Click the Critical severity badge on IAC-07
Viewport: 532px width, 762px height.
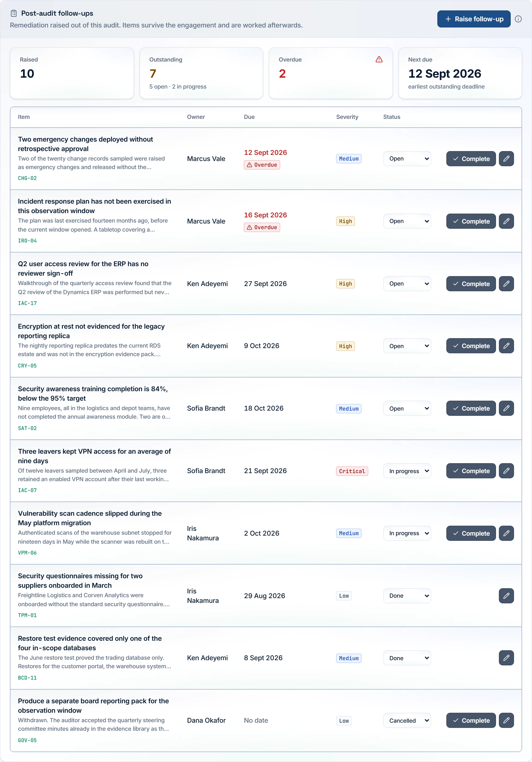[352, 471]
